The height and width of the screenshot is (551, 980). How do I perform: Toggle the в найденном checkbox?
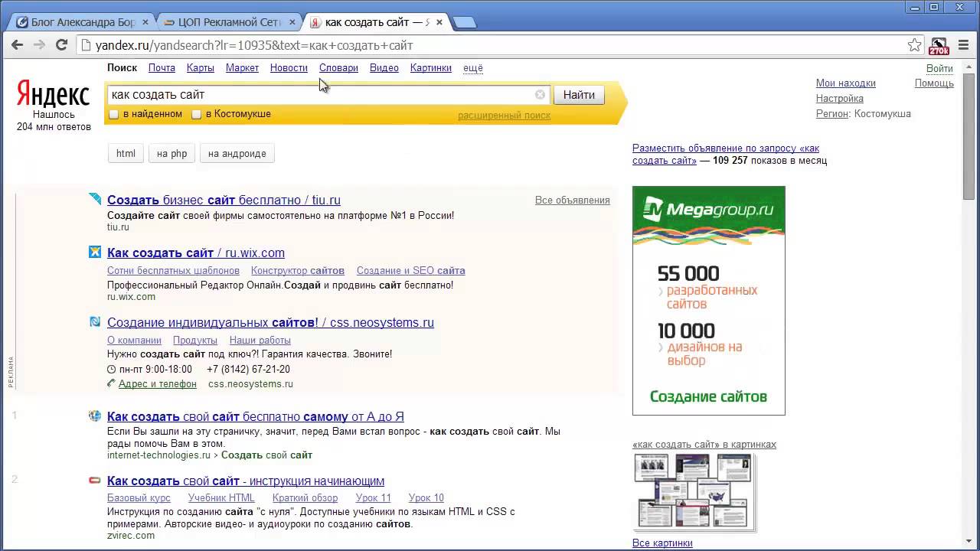[113, 114]
